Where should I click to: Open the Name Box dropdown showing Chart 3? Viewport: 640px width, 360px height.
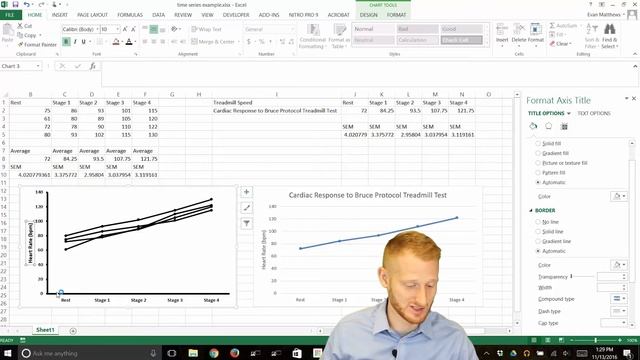point(38,66)
